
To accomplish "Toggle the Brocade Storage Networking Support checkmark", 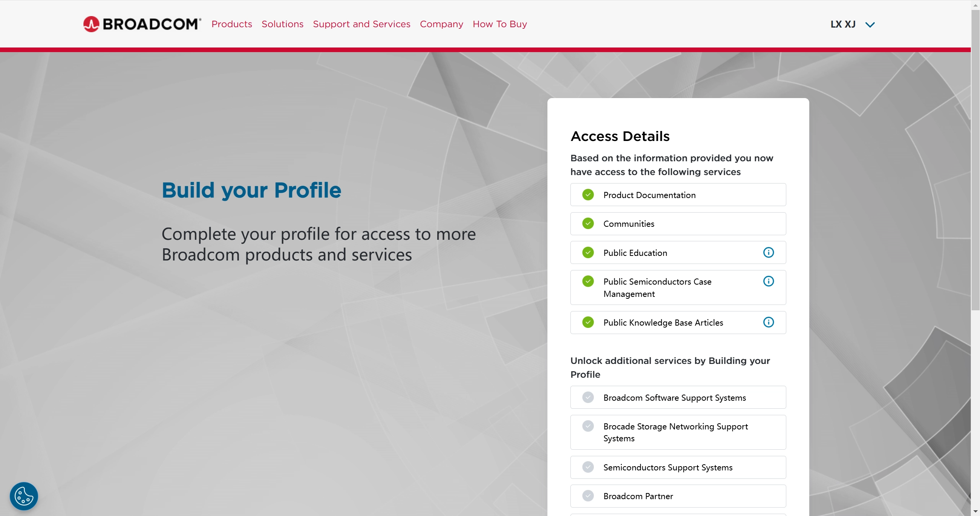I will [588, 426].
